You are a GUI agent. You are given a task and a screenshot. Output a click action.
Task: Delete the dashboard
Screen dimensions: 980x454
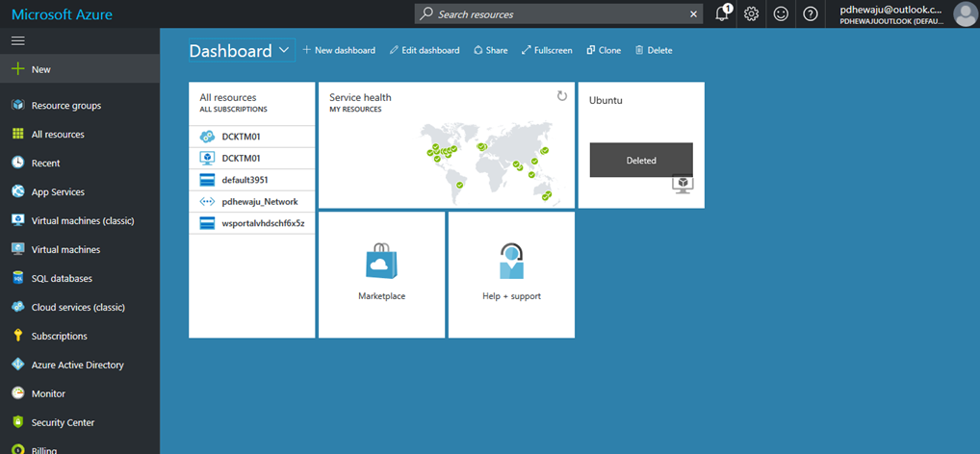654,50
